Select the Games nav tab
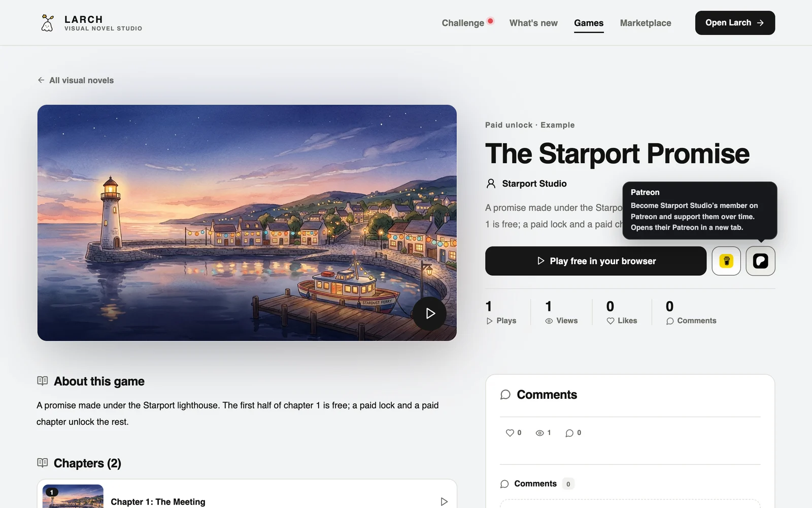The height and width of the screenshot is (508, 812). click(589, 23)
